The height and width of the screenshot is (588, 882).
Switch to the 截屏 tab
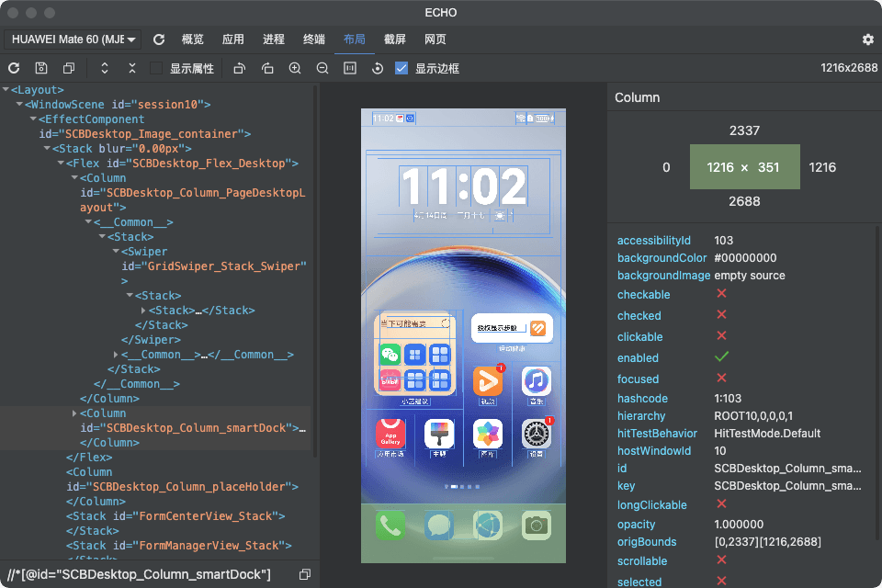coord(395,40)
